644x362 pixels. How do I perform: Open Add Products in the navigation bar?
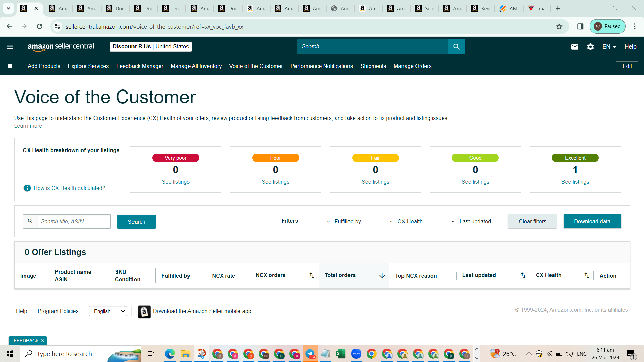click(x=44, y=66)
